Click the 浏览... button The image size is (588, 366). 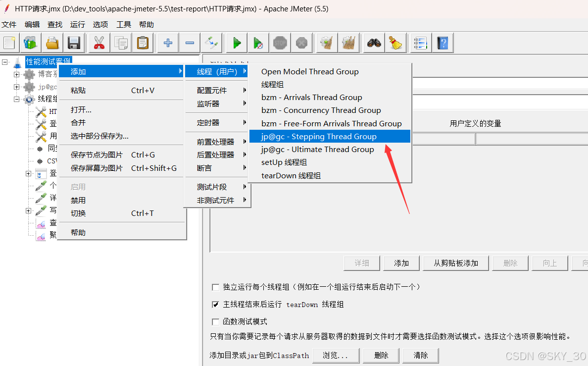tap(336, 355)
